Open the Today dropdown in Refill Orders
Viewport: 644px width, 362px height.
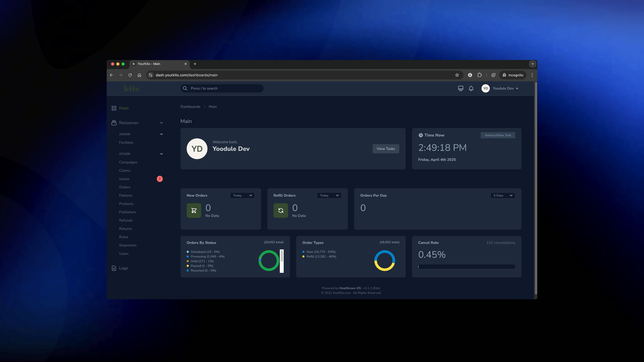pyautogui.click(x=329, y=195)
